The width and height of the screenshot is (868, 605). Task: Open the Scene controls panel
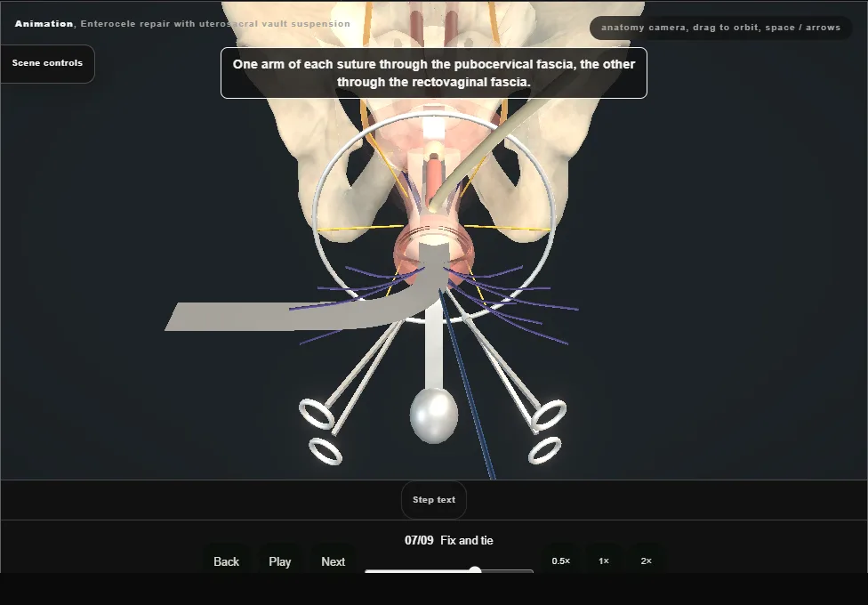coord(48,63)
